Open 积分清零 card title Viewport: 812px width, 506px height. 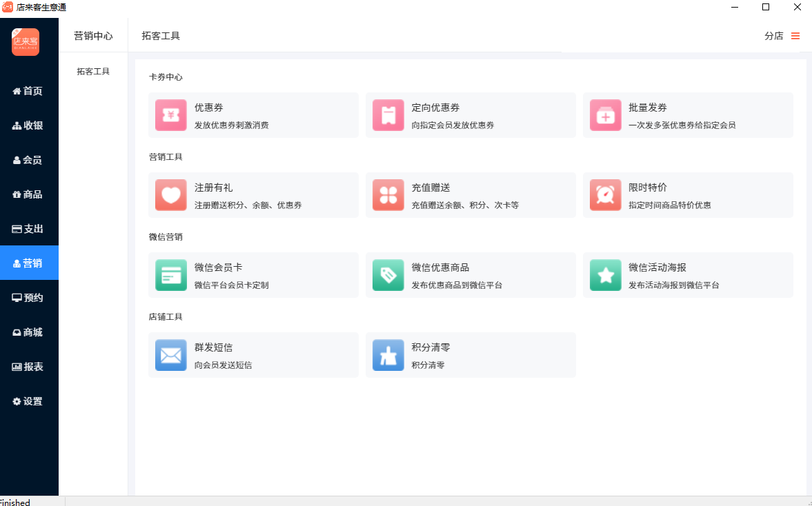(431, 347)
